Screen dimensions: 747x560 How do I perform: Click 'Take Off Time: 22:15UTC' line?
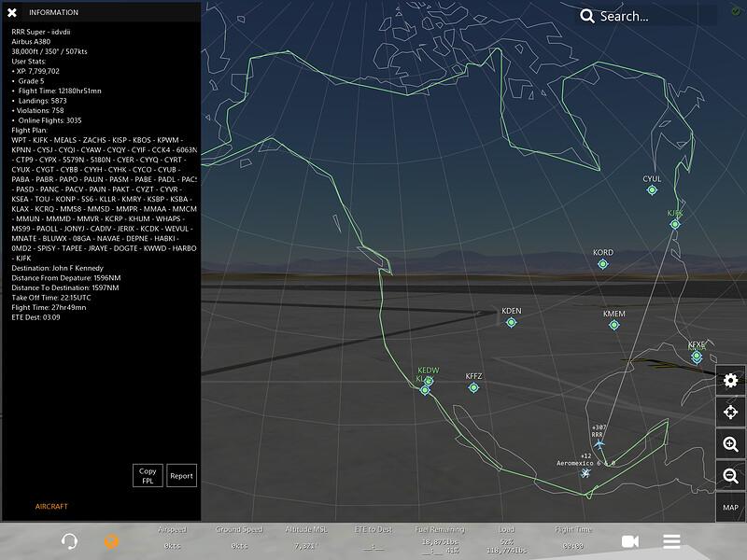[51, 298]
